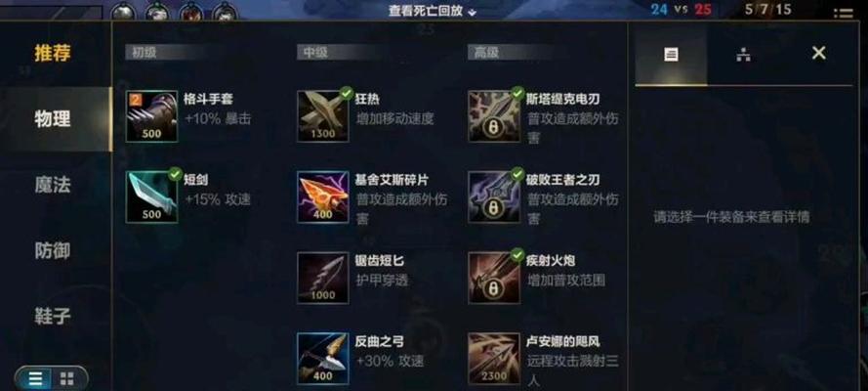This screenshot has height=391, width=868.
Task: Show the item build tree panel tab
Action: coord(743,55)
